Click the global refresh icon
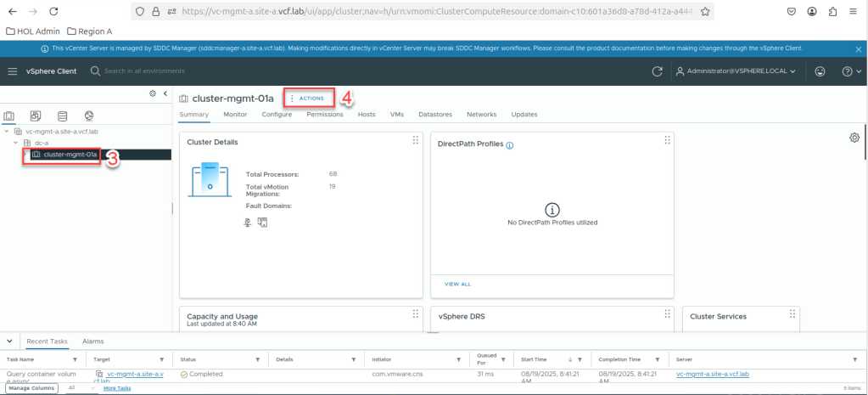The height and width of the screenshot is (395, 868). pos(657,71)
